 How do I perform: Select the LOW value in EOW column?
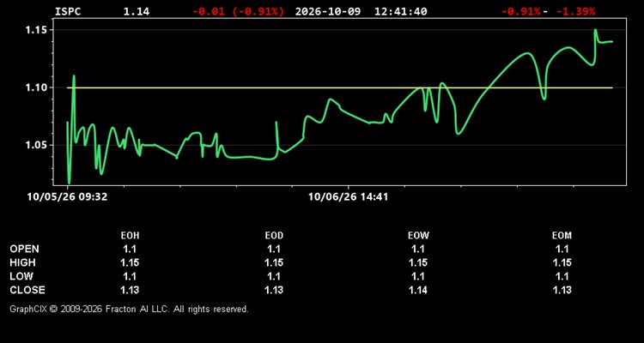tap(418, 276)
